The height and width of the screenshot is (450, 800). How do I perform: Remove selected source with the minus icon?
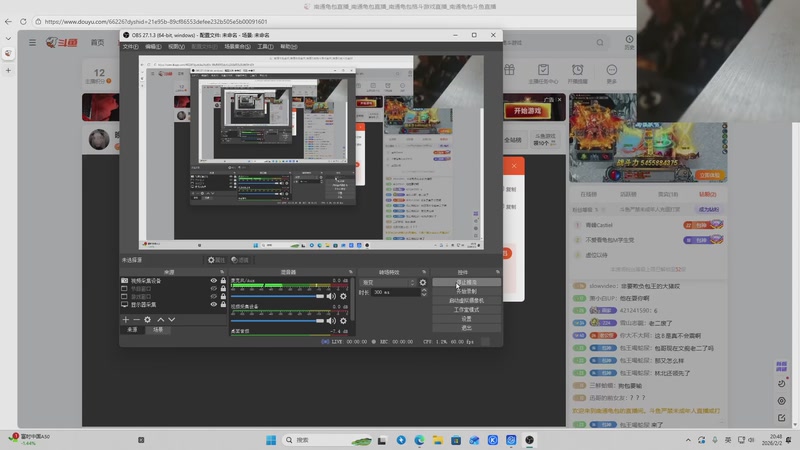pos(136,319)
